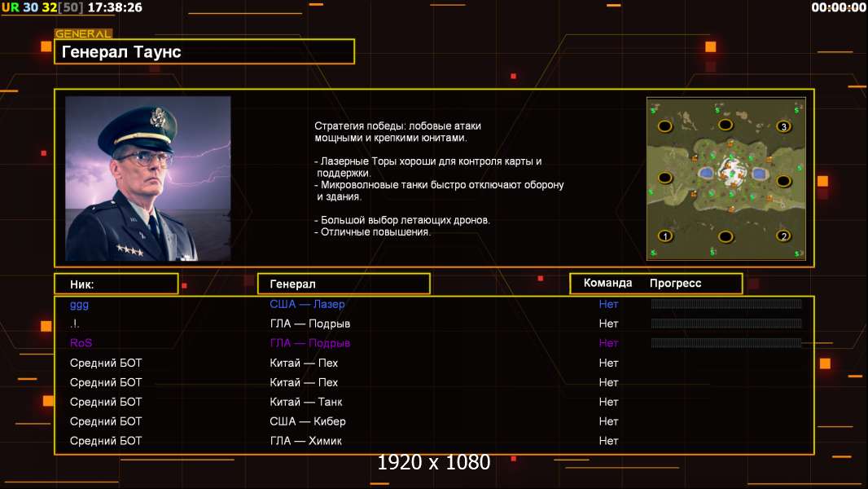This screenshot has height=489, width=868.
Task: Click start position 1 on the minimap
Action: click(x=664, y=236)
